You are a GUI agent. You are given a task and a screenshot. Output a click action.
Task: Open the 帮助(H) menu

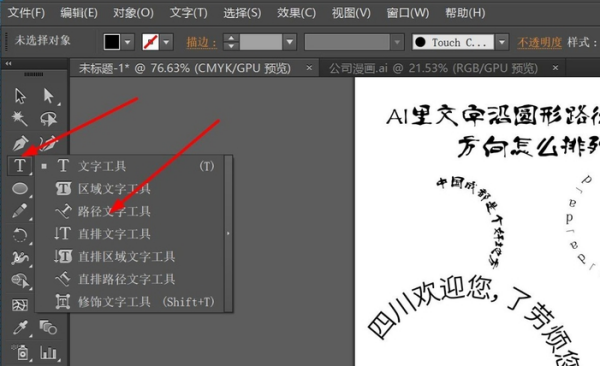coord(465,13)
